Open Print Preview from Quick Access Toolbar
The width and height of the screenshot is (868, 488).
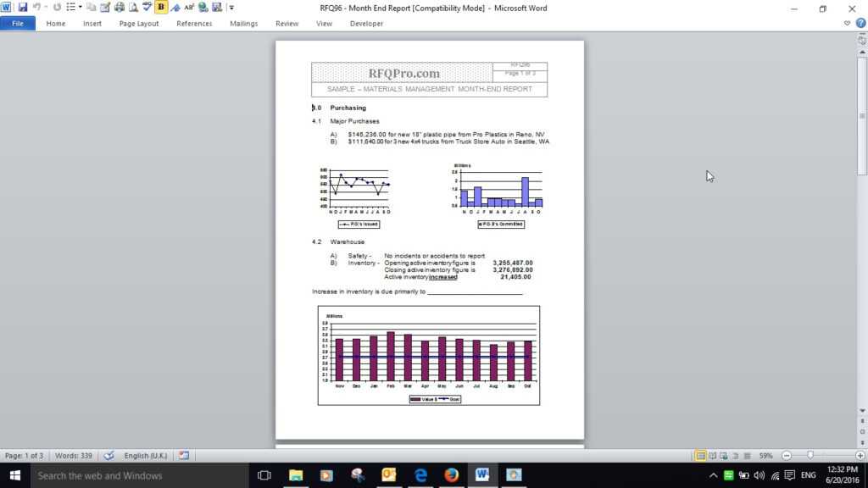coord(132,7)
